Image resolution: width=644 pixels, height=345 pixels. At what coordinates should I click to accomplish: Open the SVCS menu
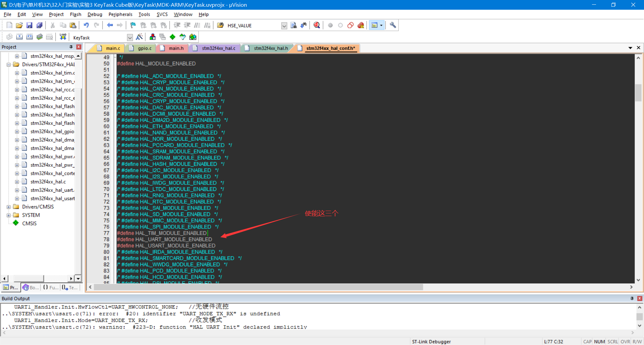(162, 14)
